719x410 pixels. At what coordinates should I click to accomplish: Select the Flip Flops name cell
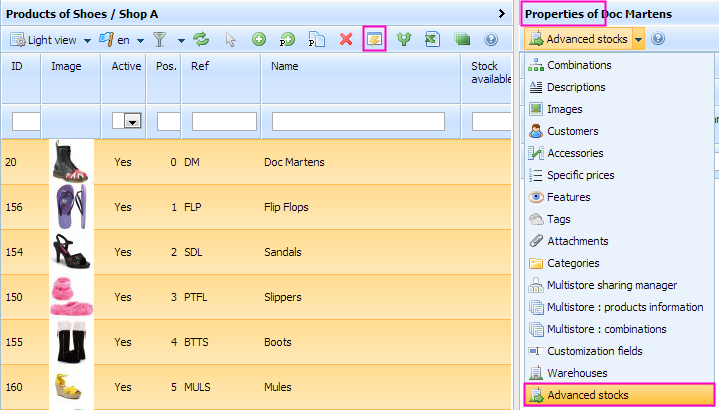tap(286, 207)
